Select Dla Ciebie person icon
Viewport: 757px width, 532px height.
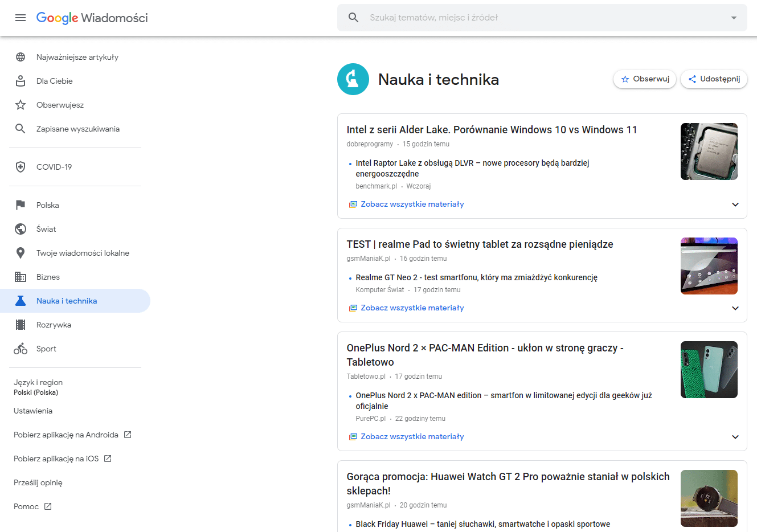click(21, 81)
